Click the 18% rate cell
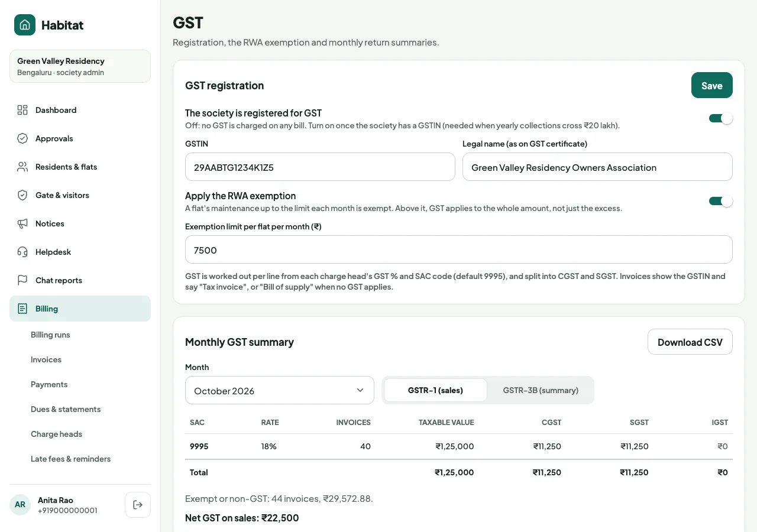757x532 pixels. 269,446
